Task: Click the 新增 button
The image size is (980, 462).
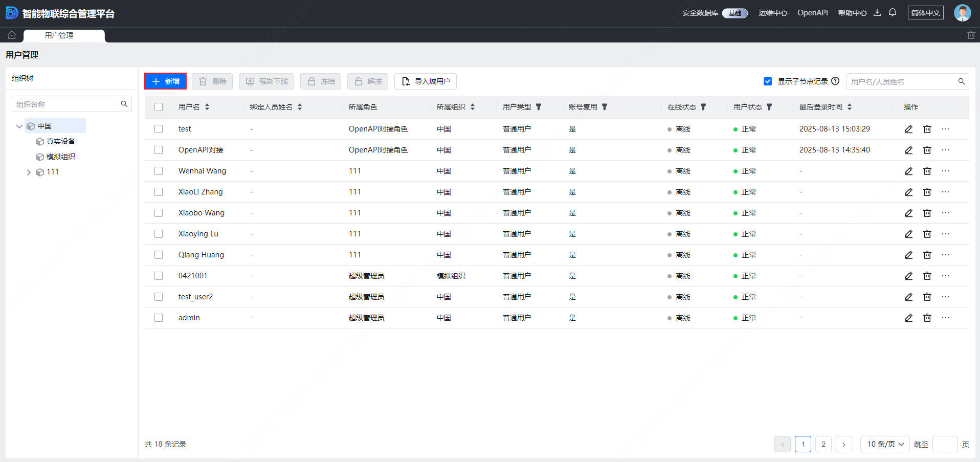Action: pos(165,81)
